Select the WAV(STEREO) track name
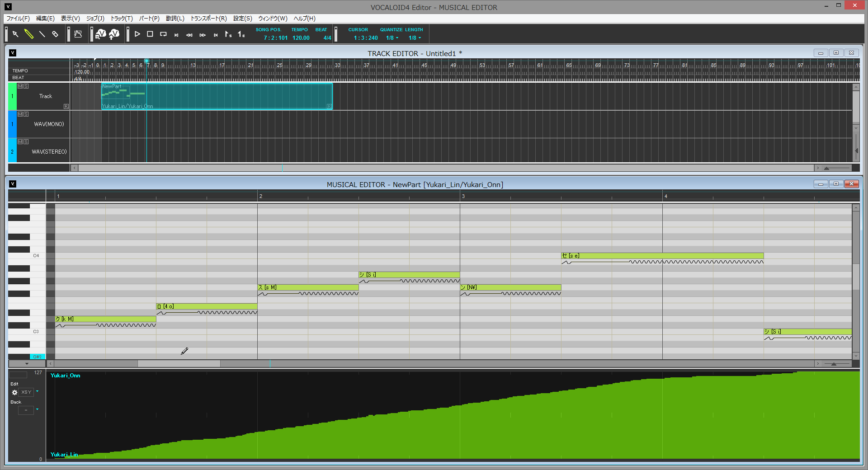868x470 pixels. pyautogui.click(x=49, y=152)
